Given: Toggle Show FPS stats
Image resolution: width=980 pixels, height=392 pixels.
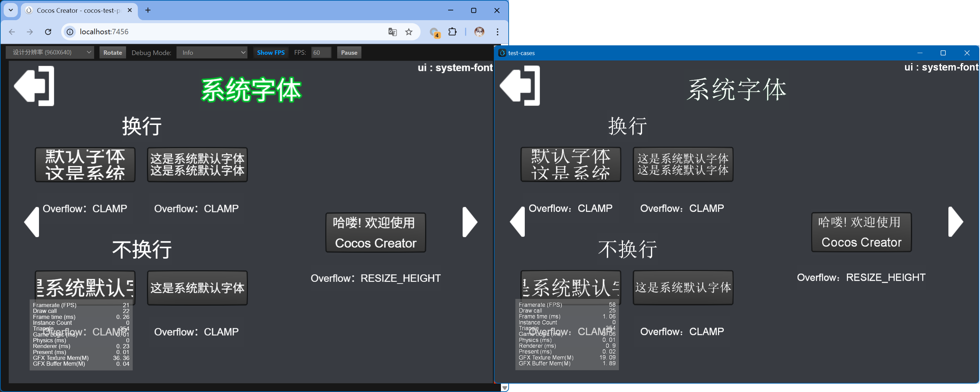Looking at the screenshot, I should click(x=271, y=52).
